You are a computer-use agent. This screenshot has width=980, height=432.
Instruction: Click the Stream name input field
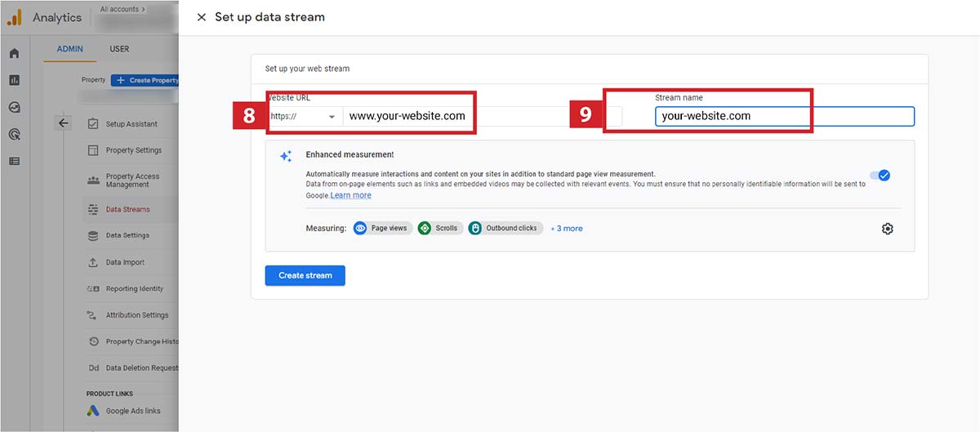785,116
